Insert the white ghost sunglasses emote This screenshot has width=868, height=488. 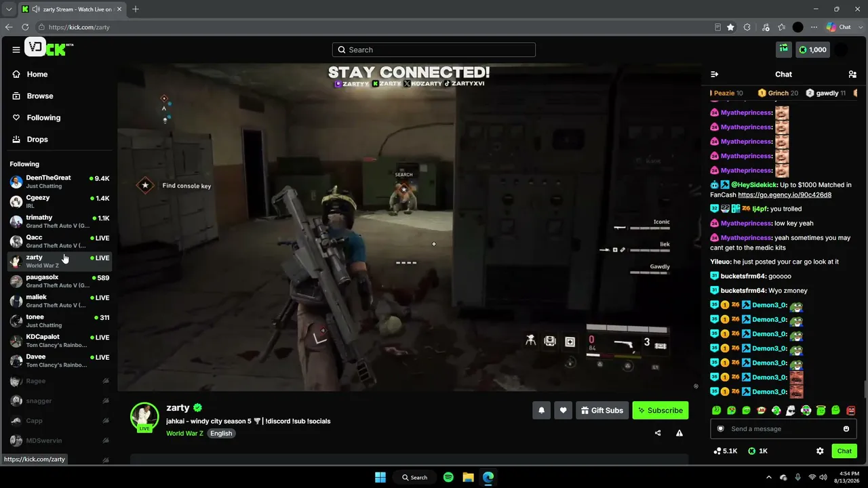point(791,410)
